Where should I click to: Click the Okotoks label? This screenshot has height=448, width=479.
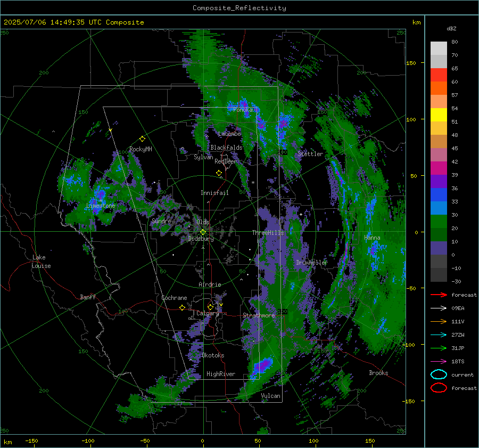pyautogui.click(x=213, y=355)
